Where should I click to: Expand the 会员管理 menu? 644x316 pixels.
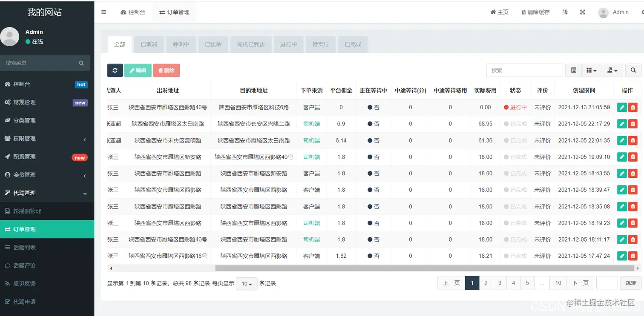[x=47, y=175]
